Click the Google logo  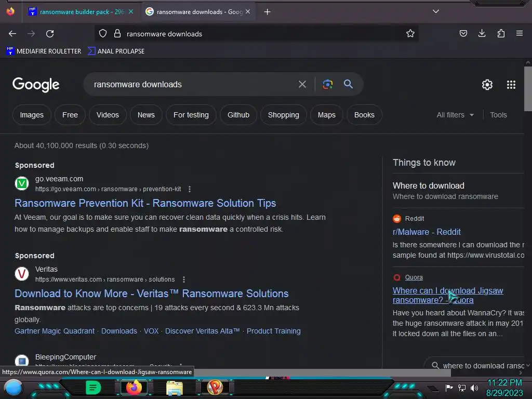tap(36, 85)
